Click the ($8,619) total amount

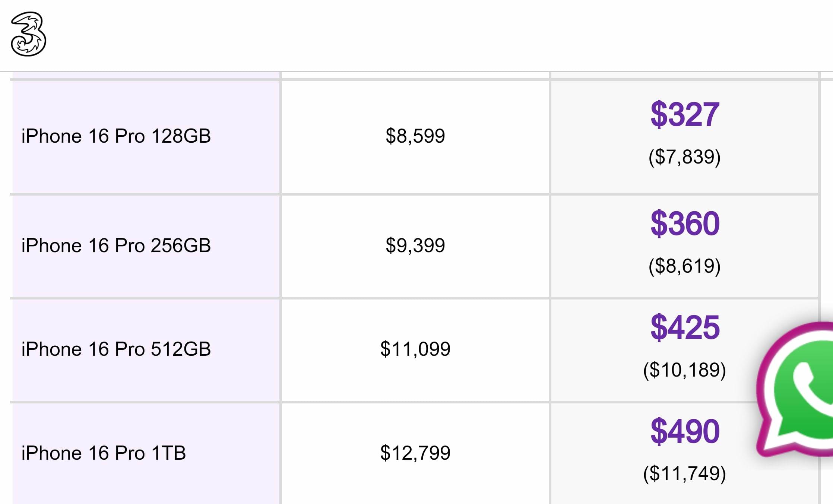coord(685,266)
